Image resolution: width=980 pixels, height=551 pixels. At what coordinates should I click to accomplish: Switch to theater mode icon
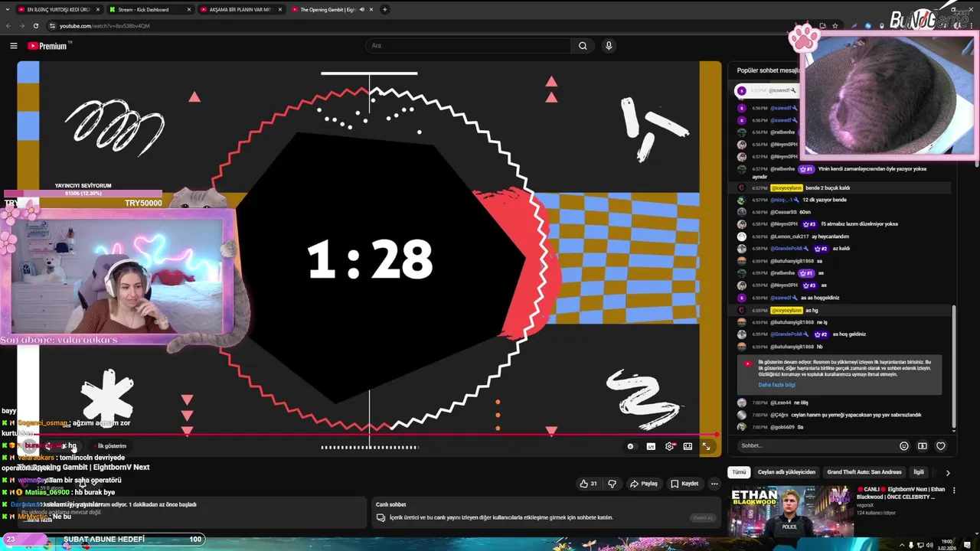coord(688,446)
